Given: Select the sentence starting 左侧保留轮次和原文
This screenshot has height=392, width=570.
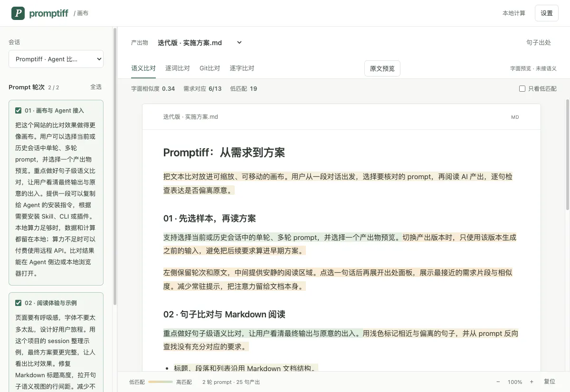Looking at the screenshot, I should [338, 279].
